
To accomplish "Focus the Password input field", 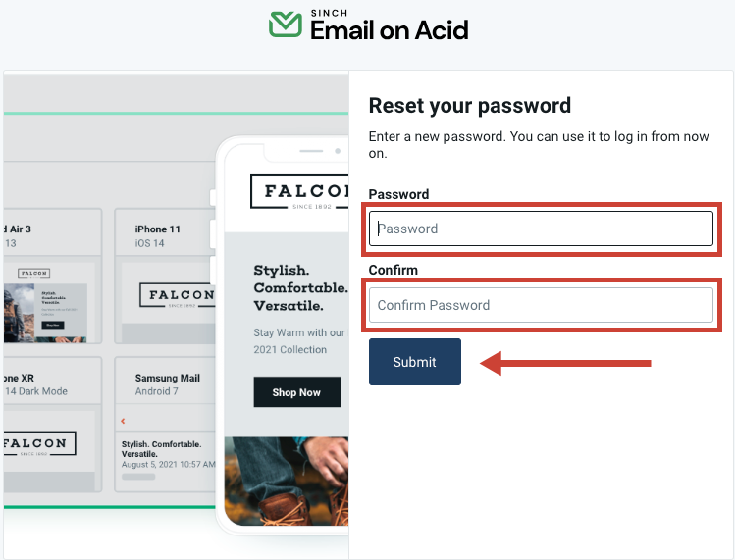I will 541,229.
